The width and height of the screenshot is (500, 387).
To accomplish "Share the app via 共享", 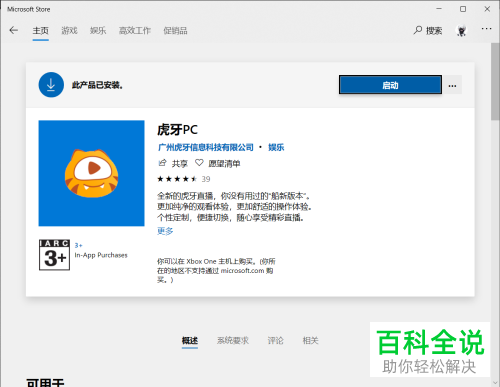I will (x=173, y=163).
